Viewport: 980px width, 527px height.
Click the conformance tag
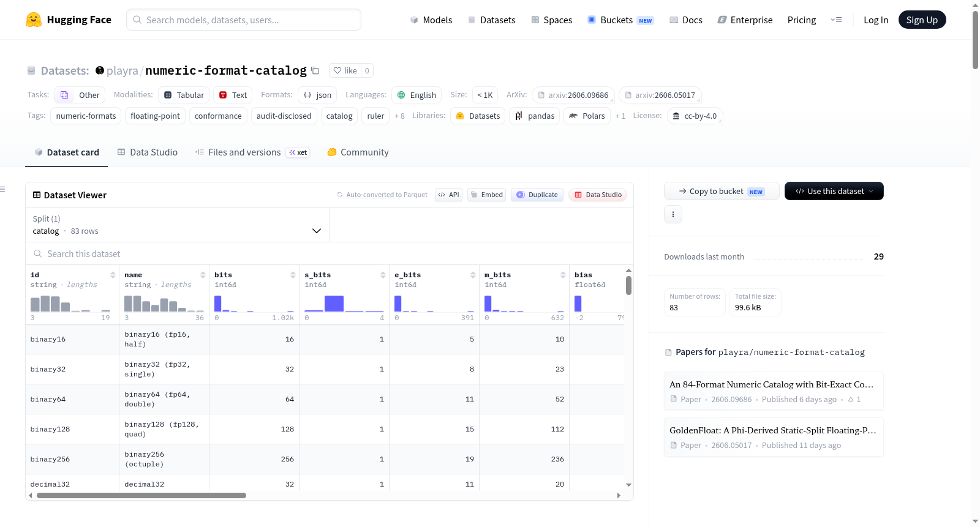click(218, 116)
